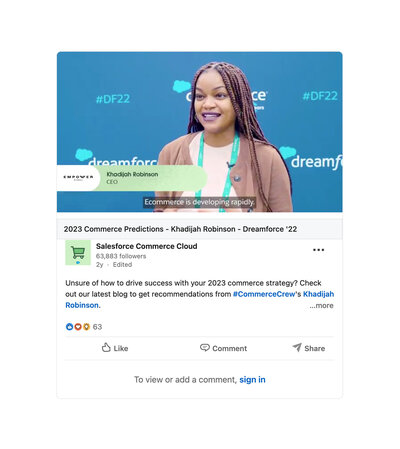Click the Salesforce Commerce Cloud cart logo
Image resolution: width=400 pixels, height=449 pixels.
(78, 253)
